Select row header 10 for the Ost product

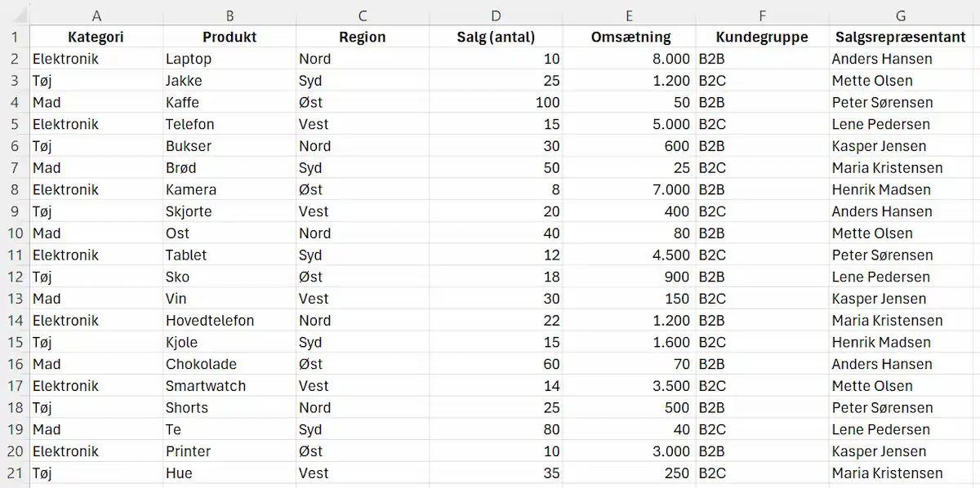point(14,233)
